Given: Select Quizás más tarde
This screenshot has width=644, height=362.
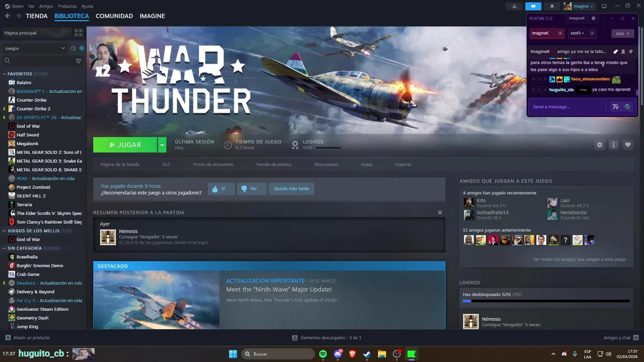Looking at the screenshot, I should pos(291,189).
